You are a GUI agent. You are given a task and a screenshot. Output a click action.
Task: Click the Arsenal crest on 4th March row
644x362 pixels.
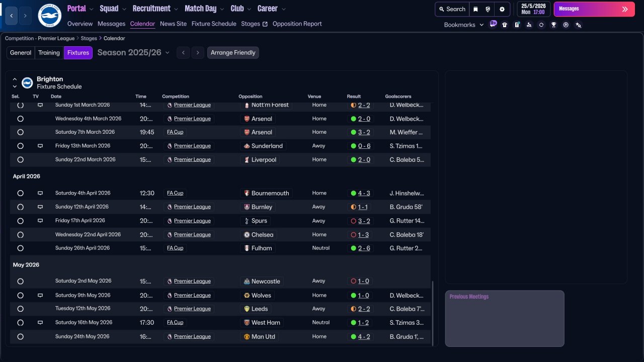click(247, 119)
